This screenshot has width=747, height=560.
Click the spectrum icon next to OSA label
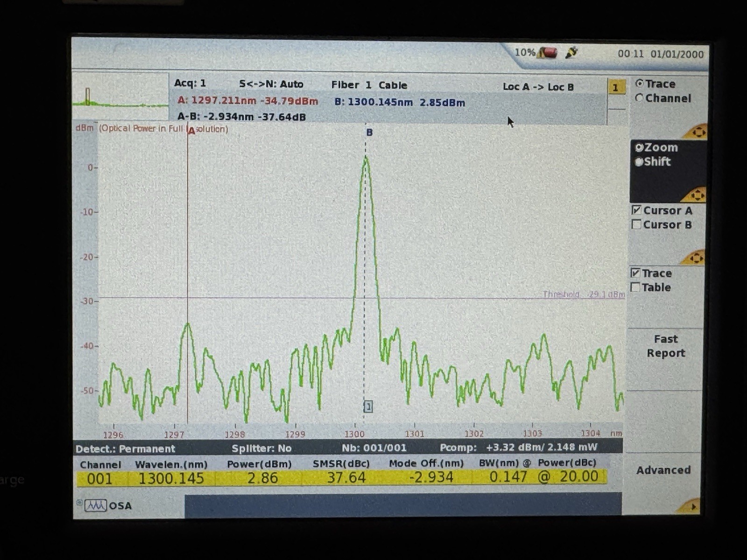[x=96, y=505]
